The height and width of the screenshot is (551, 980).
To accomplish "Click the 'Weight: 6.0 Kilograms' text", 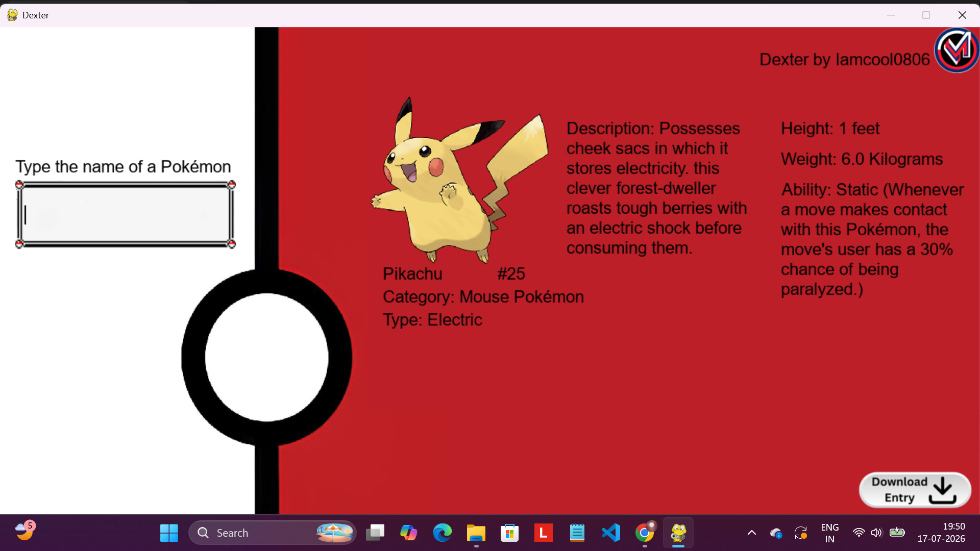I will point(862,159).
